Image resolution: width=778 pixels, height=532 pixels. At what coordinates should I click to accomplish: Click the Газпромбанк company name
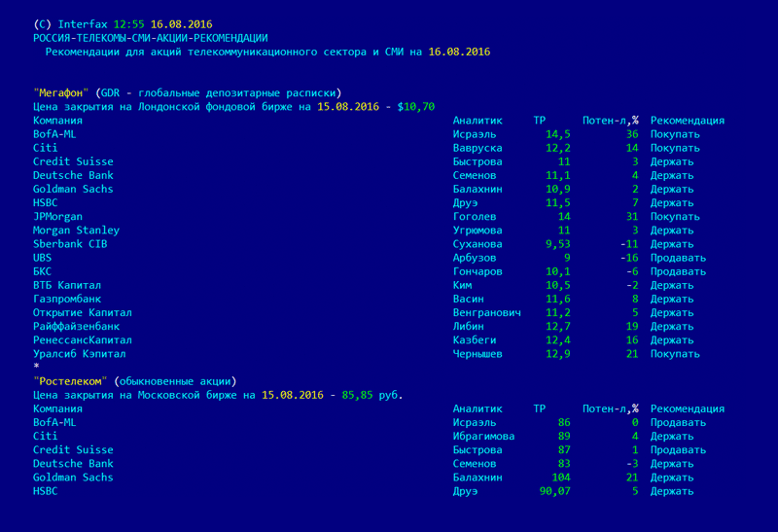67,299
